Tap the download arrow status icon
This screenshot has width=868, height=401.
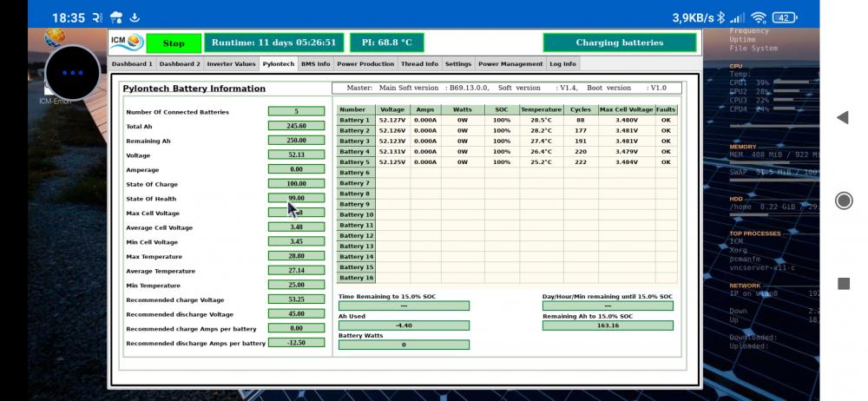click(x=135, y=17)
